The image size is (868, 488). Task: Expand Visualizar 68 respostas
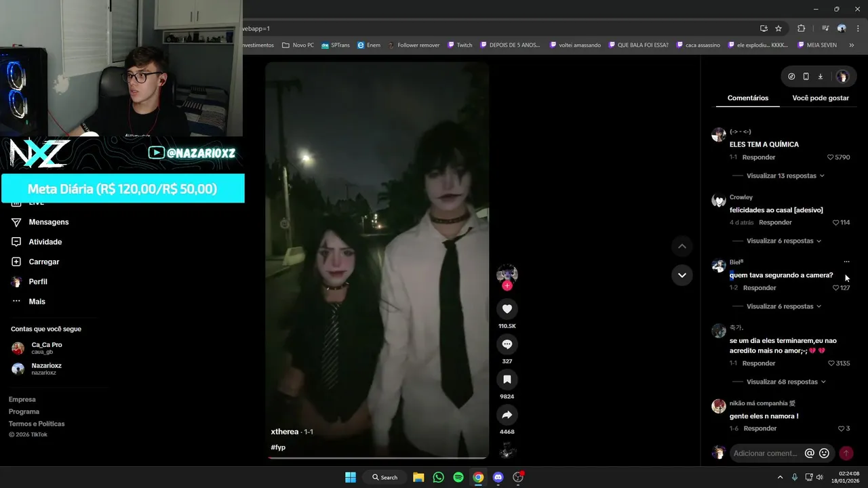pos(785,382)
